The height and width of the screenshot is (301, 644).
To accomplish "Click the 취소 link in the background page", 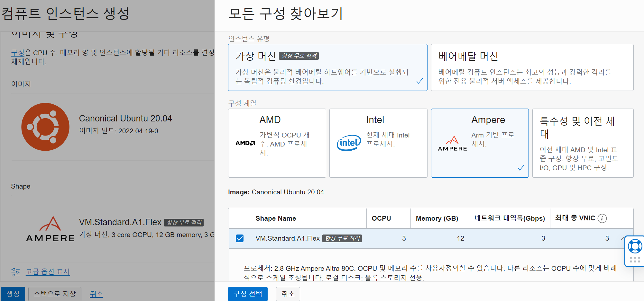I will (97, 294).
